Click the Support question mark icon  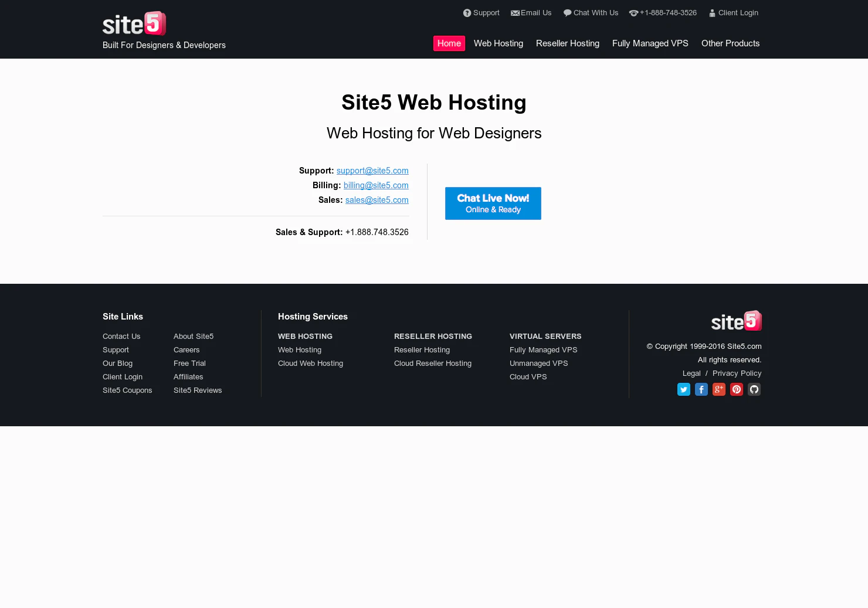pyautogui.click(x=467, y=13)
